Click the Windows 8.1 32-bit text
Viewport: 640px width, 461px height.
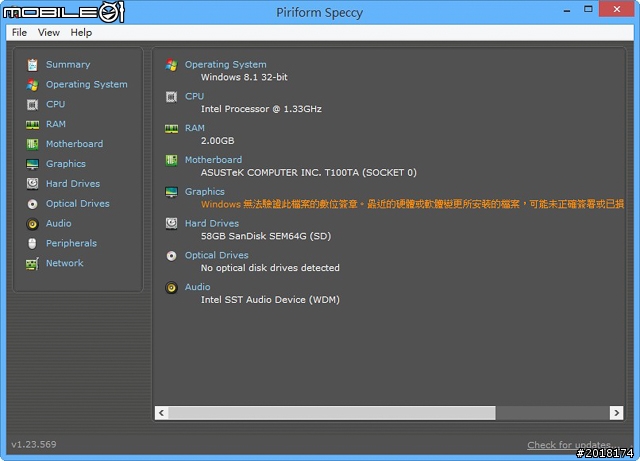pos(244,77)
